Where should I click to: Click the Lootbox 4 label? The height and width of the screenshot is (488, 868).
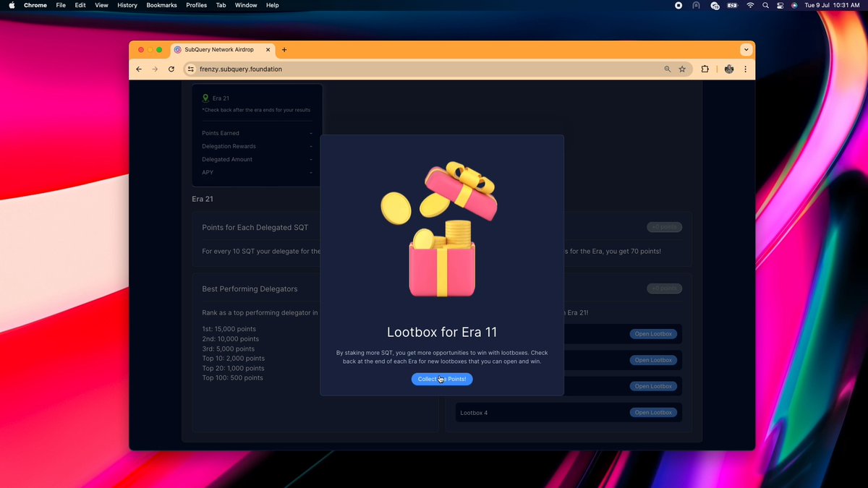click(x=474, y=413)
